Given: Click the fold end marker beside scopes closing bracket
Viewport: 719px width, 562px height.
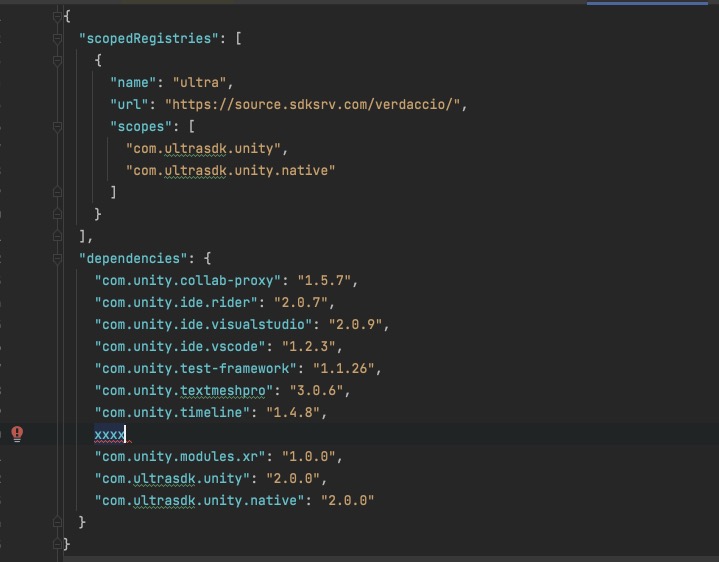Looking at the screenshot, I should pyautogui.click(x=58, y=192).
